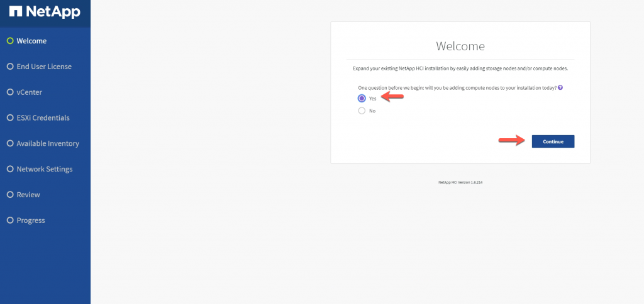Open the vCenter step
Screen dimensions: 644x304
pyautogui.click(x=25, y=92)
